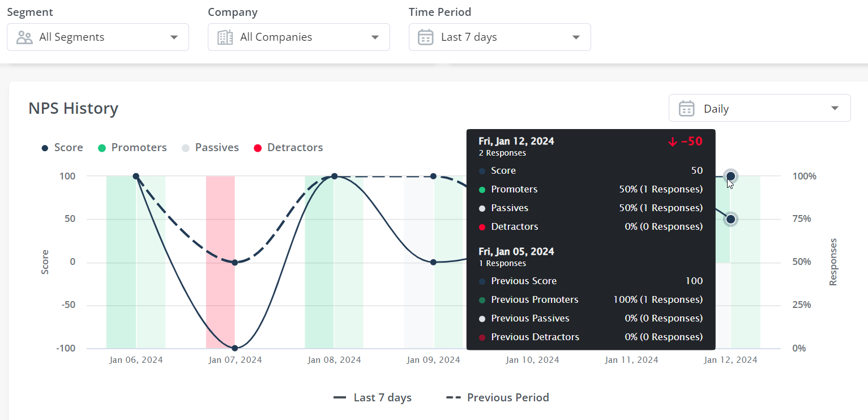
Task: Click the people icon in the Segment filter
Action: coord(24,37)
